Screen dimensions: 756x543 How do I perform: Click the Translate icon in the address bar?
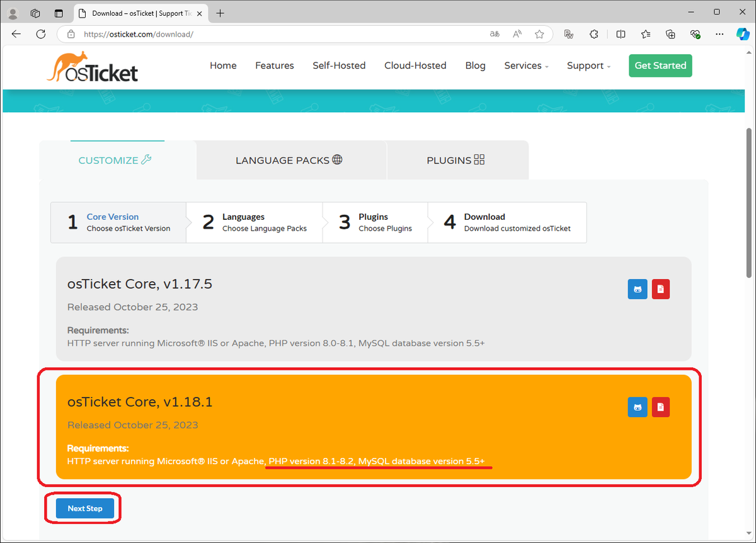coord(495,34)
